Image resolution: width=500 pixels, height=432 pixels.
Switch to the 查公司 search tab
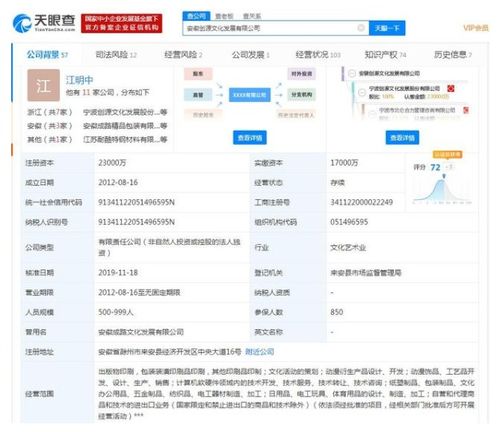click(196, 16)
